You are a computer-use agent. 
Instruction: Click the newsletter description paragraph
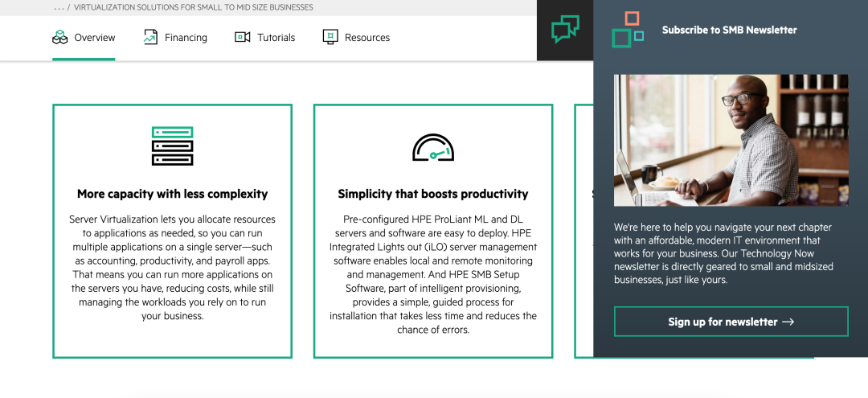724,253
